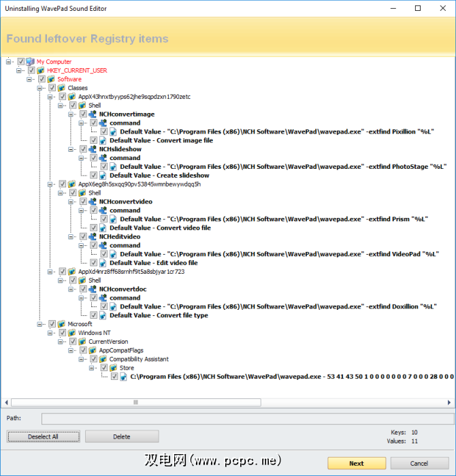
Task: Click the NCHconvertimage key icon
Action: [x=93, y=114]
